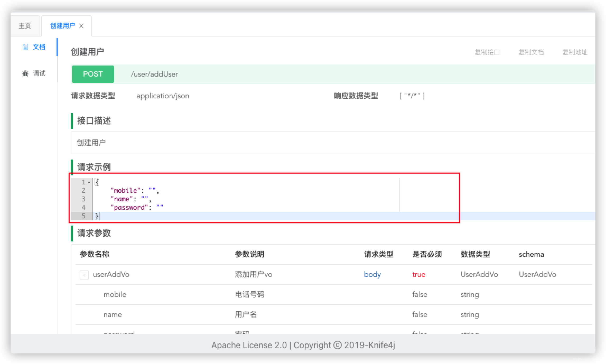Click 复制地址 link
Screen dimensions: 606x364
(x=575, y=52)
